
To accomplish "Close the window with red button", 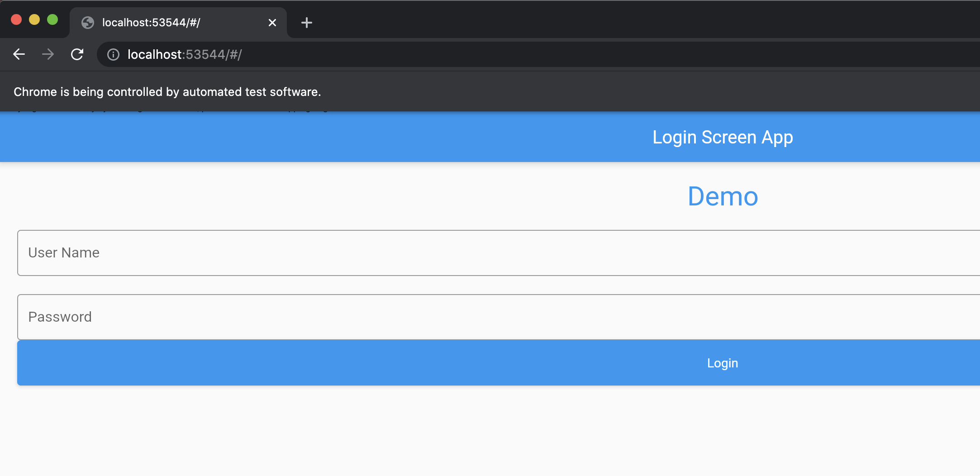I will coord(16,19).
